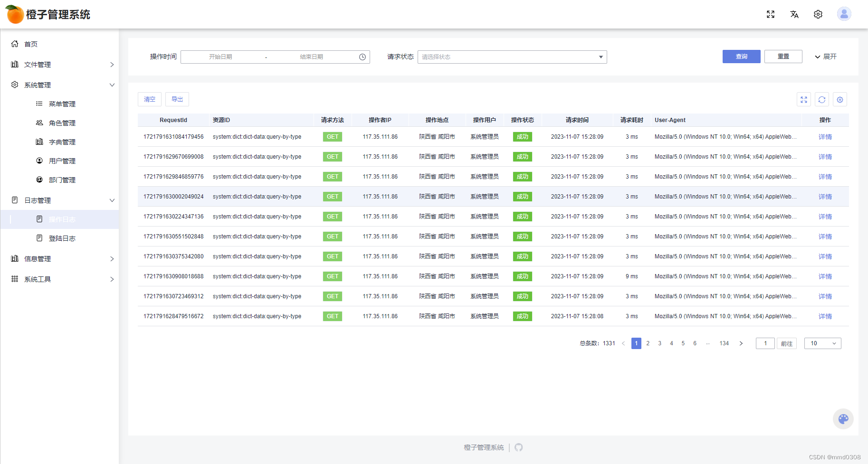Click the 用户管理 user icon
The image size is (868, 464).
tap(39, 161)
